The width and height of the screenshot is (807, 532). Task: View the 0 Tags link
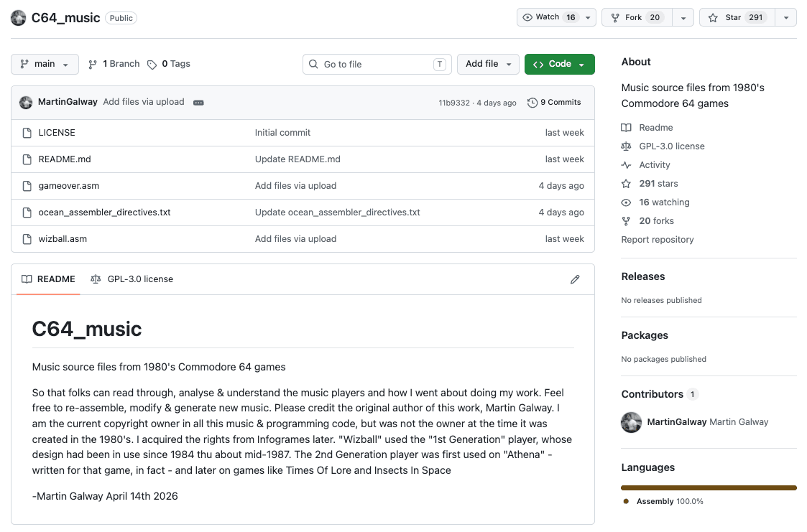point(169,64)
